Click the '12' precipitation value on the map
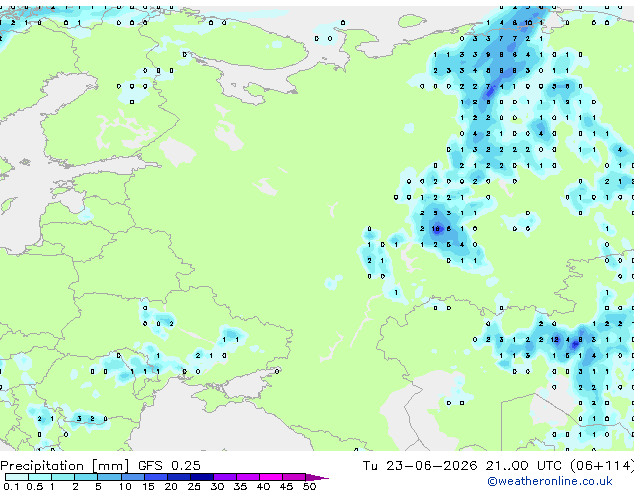 click(x=554, y=340)
